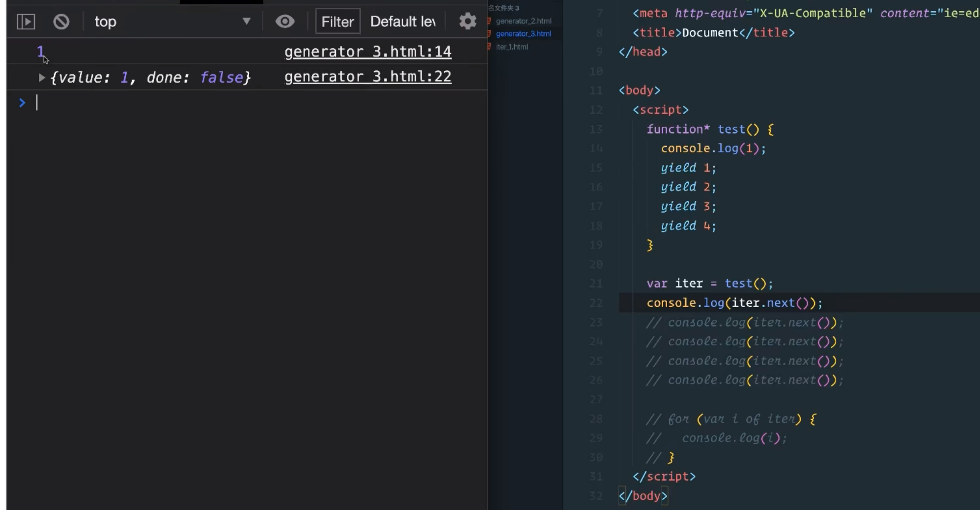Click the 'yield 4;' statement

click(x=689, y=226)
